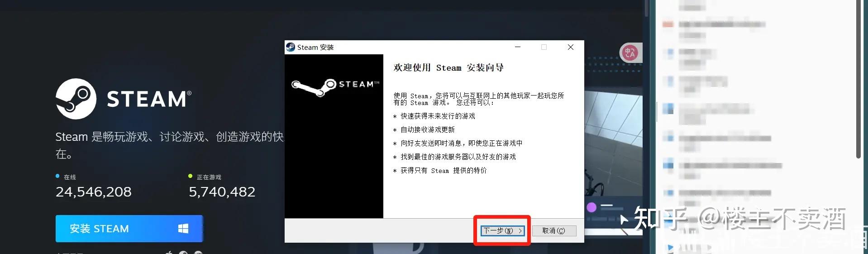Close the Steam 安装 dialog window

coord(571,47)
